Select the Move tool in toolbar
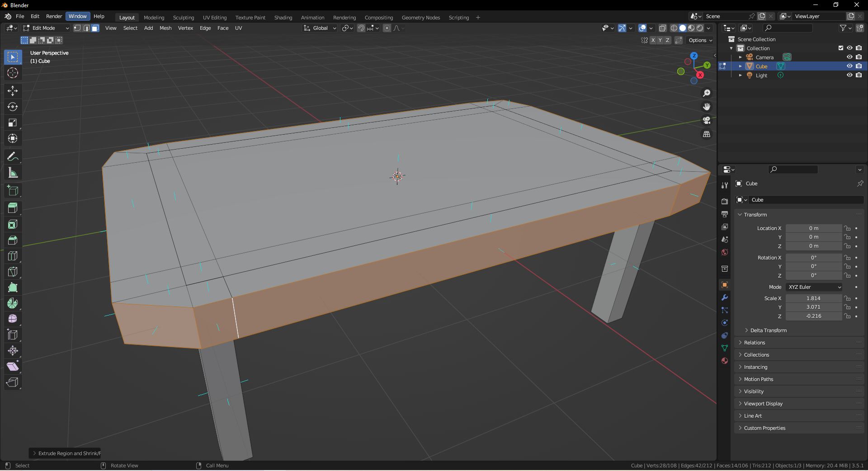The width and height of the screenshot is (868, 471). point(13,91)
